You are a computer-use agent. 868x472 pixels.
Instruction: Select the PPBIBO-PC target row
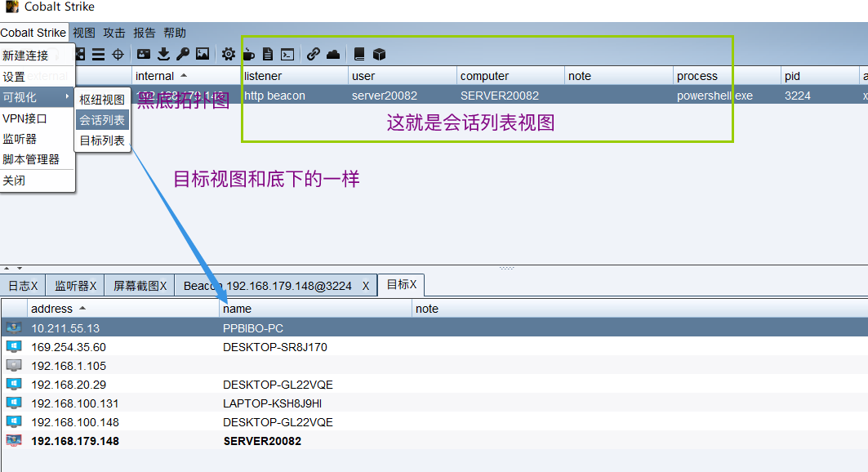click(x=434, y=327)
